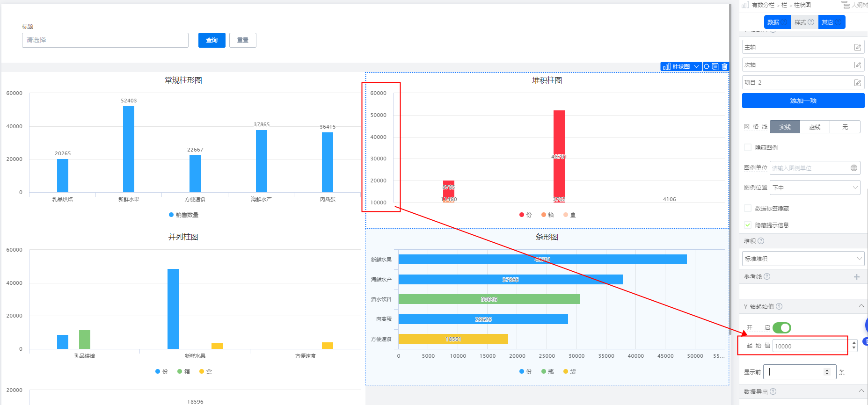
Task: Click the red 48701 bar in 堆积柱图
Action: click(x=559, y=153)
